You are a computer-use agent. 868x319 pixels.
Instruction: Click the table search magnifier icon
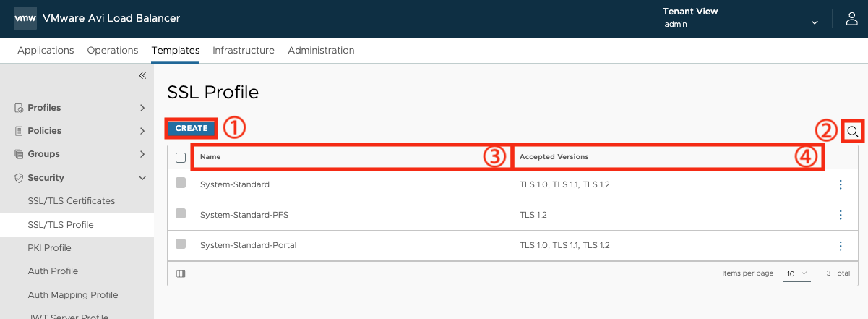853,131
